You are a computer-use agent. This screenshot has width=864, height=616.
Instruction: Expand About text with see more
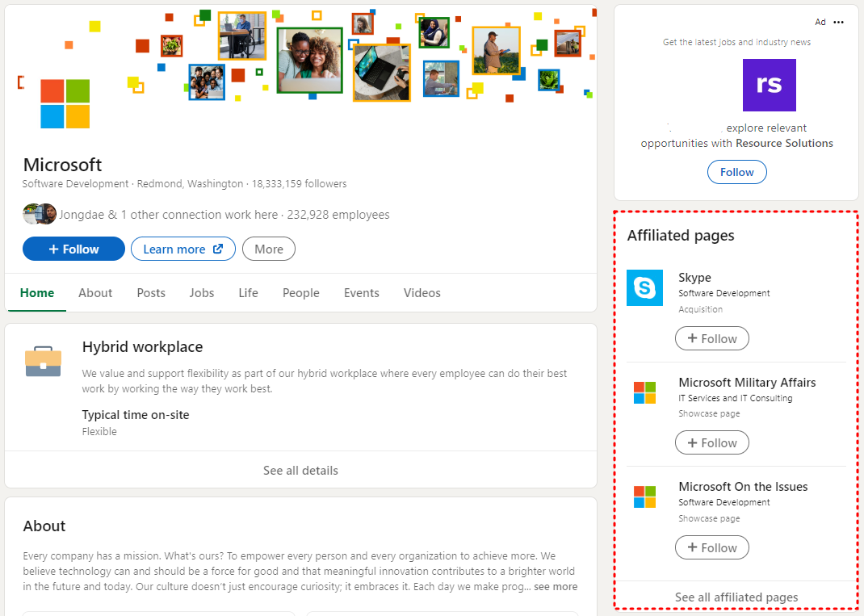(556, 586)
